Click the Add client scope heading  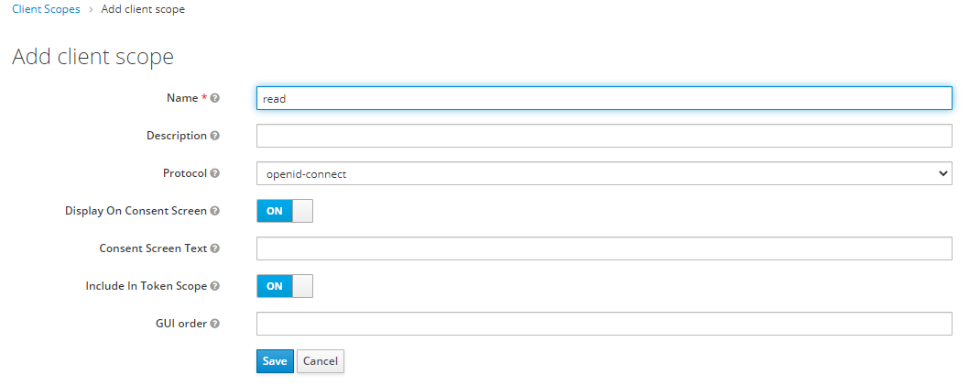pyautogui.click(x=93, y=57)
